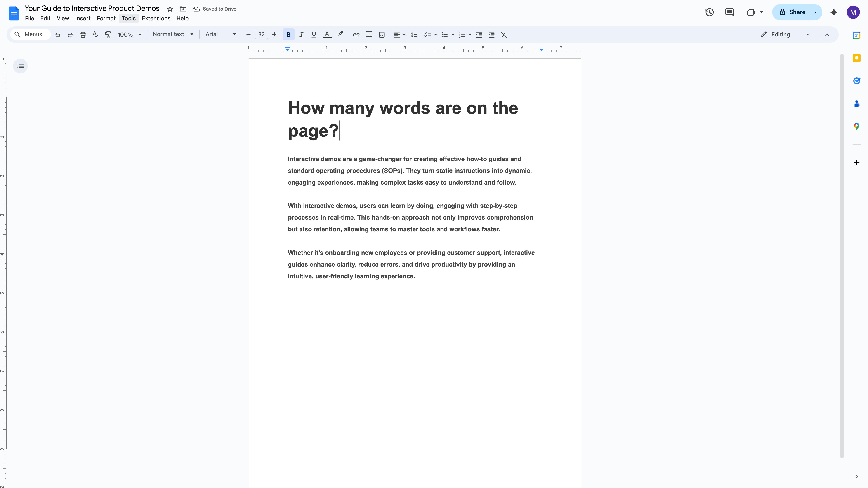The height and width of the screenshot is (488, 868).
Task: Open the highlight color picker
Action: (340, 34)
